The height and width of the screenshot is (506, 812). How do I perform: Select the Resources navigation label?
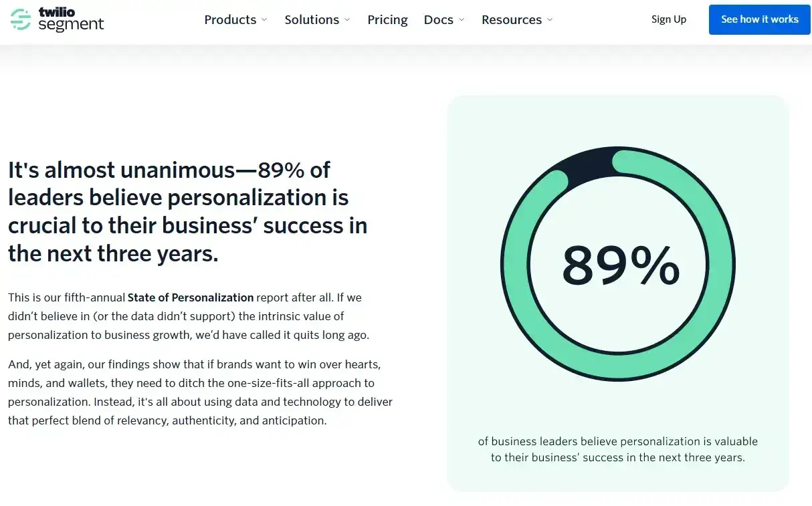click(510, 20)
